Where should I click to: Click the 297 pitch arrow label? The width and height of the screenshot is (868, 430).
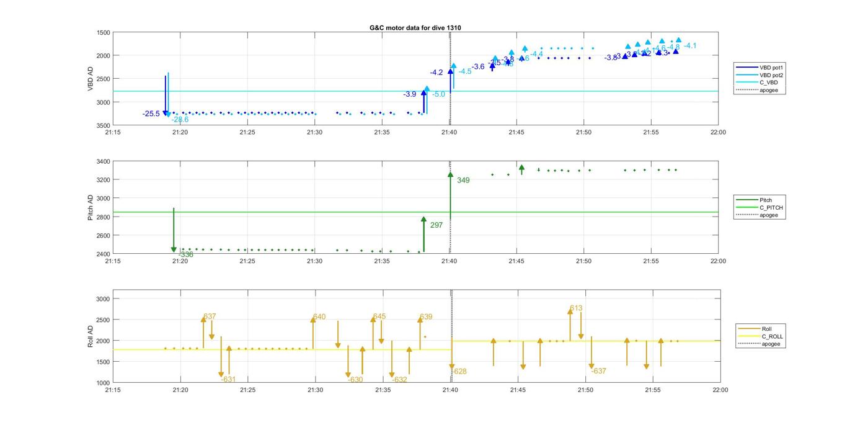click(436, 225)
